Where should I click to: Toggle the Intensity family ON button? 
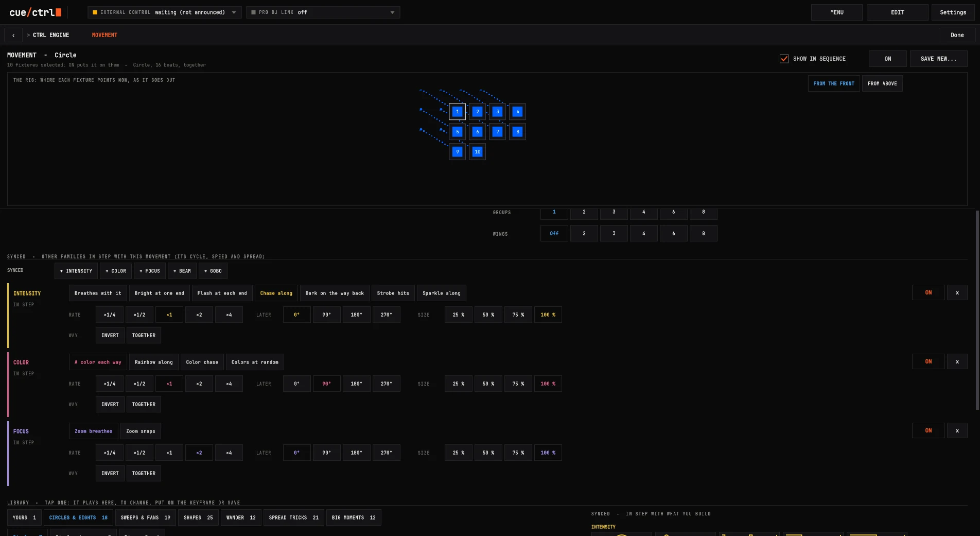928,292
